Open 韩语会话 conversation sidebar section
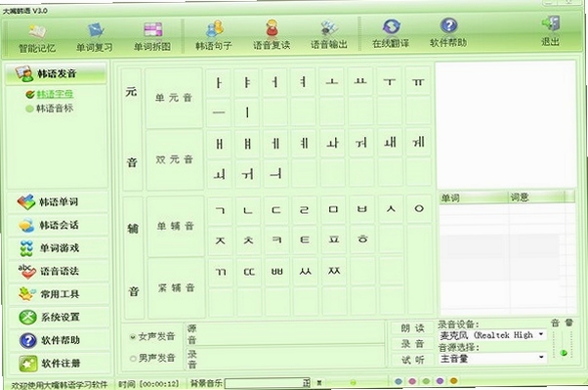Image resolution: width=588 pixels, height=390 pixels. coord(59,225)
